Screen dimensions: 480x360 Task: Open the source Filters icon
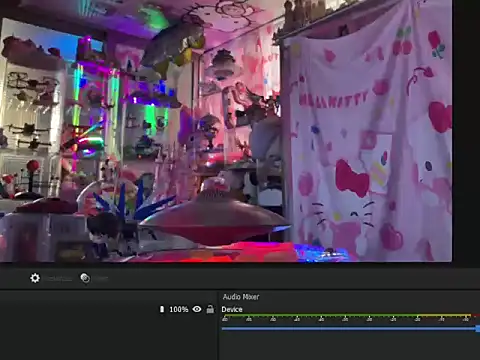(85, 278)
